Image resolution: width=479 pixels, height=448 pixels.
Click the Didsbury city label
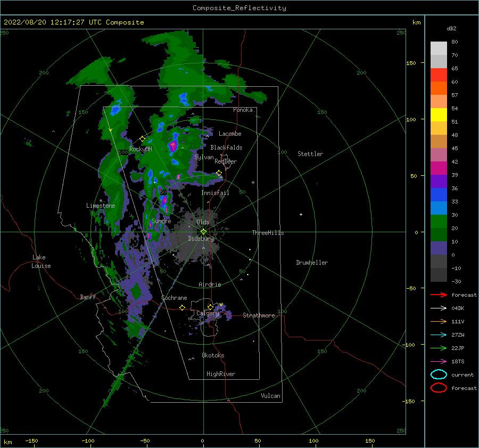click(201, 239)
